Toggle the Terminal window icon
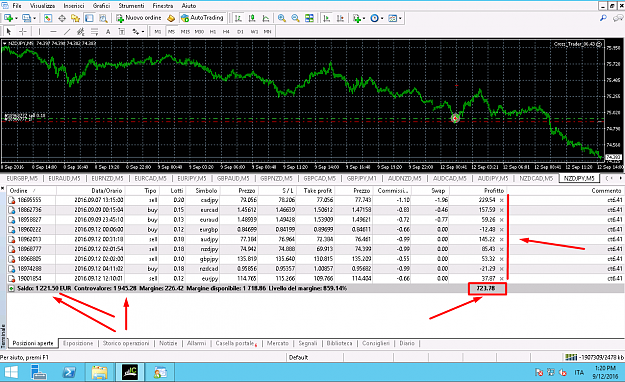 [x=89, y=18]
